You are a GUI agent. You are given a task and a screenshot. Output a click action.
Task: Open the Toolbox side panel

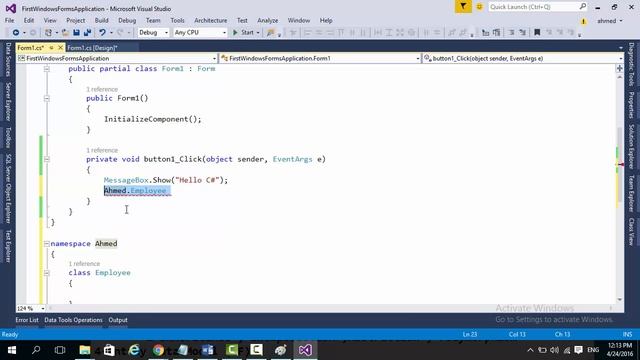click(8, 138)
